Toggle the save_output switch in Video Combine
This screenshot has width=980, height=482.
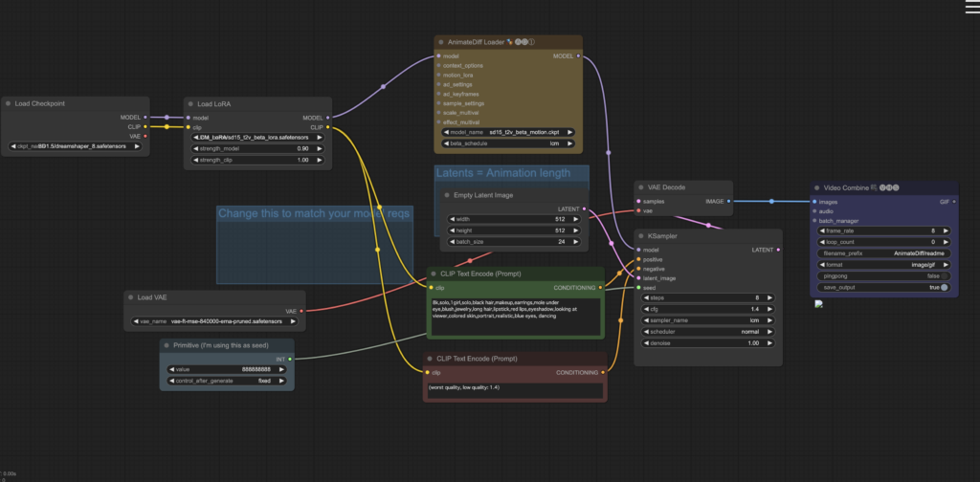pyautogui.click(x=944, y=287)
